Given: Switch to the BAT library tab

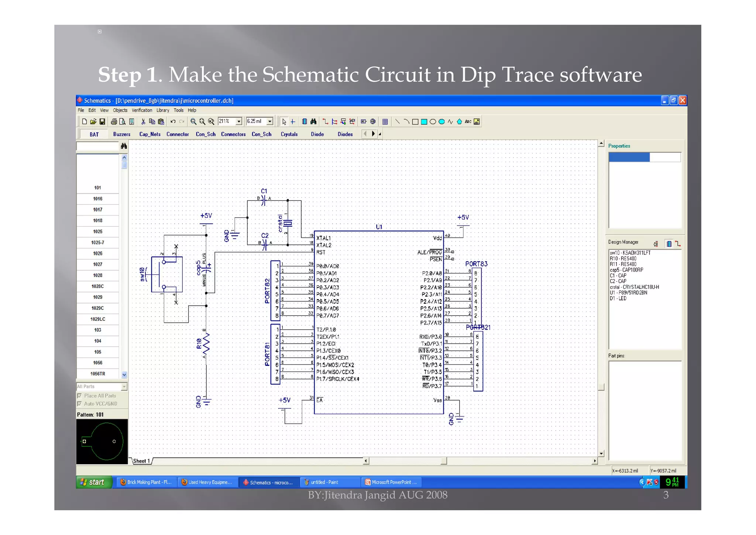Looking at the screenshot, I should pyautogui.click(x=94, y=134).
